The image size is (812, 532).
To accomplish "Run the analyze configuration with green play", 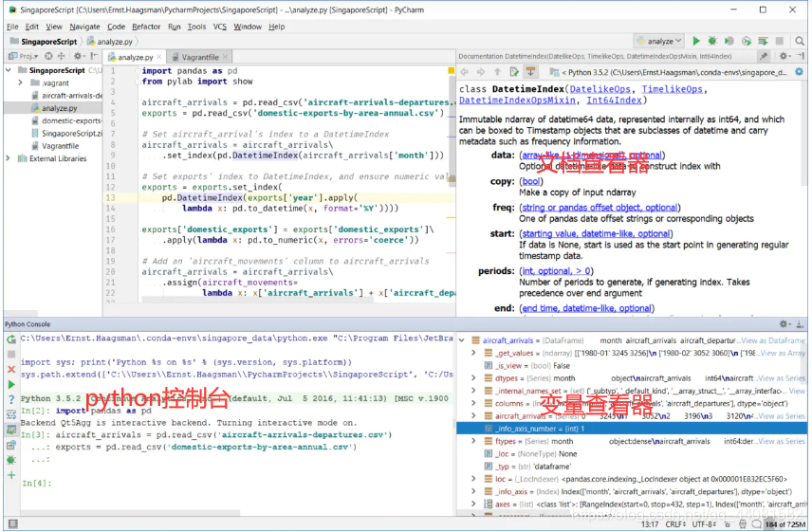I will (x=696, y=41).
